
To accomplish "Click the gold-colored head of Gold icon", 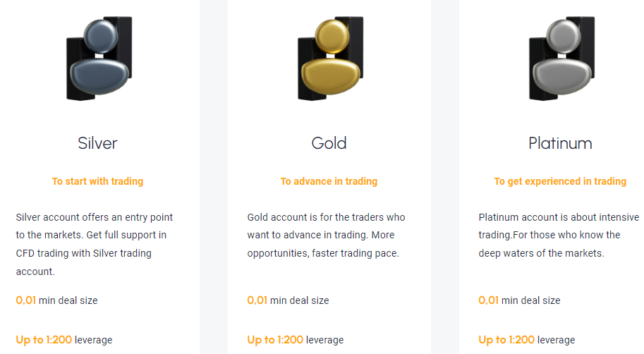I will [332, 36].
